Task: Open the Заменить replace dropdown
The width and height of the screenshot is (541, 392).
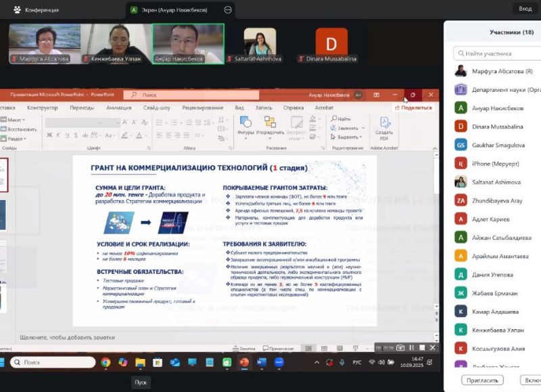Action: (348, 128)
